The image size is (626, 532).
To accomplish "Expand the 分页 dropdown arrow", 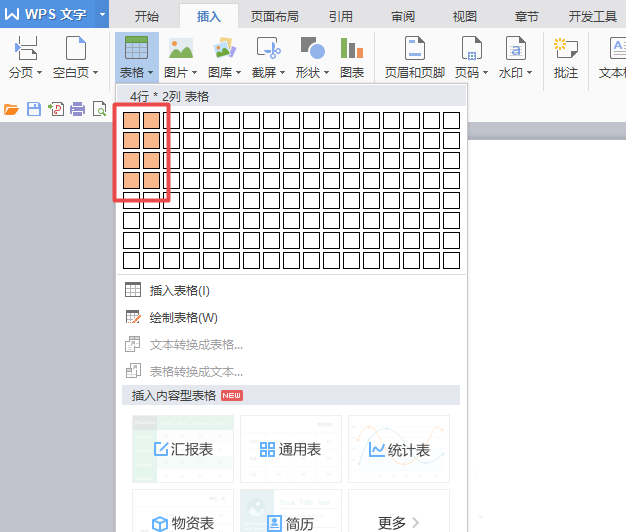I will 39,73.
